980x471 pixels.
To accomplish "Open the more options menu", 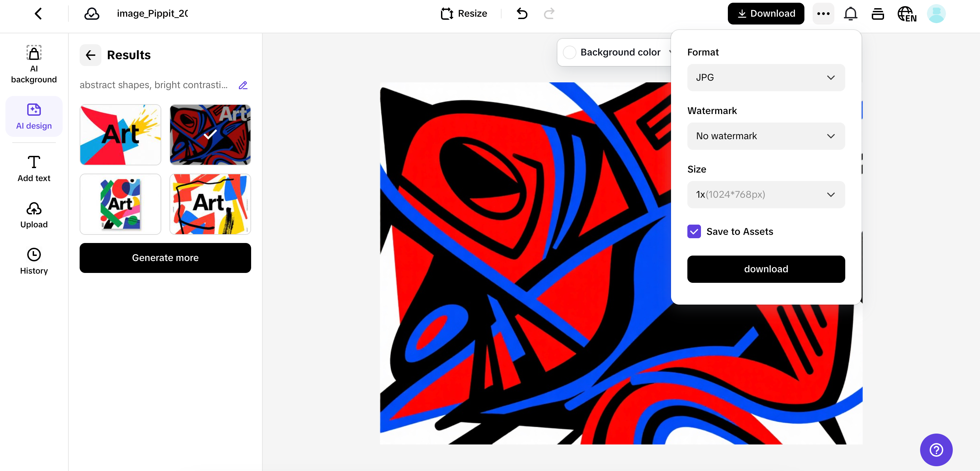I will (823, 13).
